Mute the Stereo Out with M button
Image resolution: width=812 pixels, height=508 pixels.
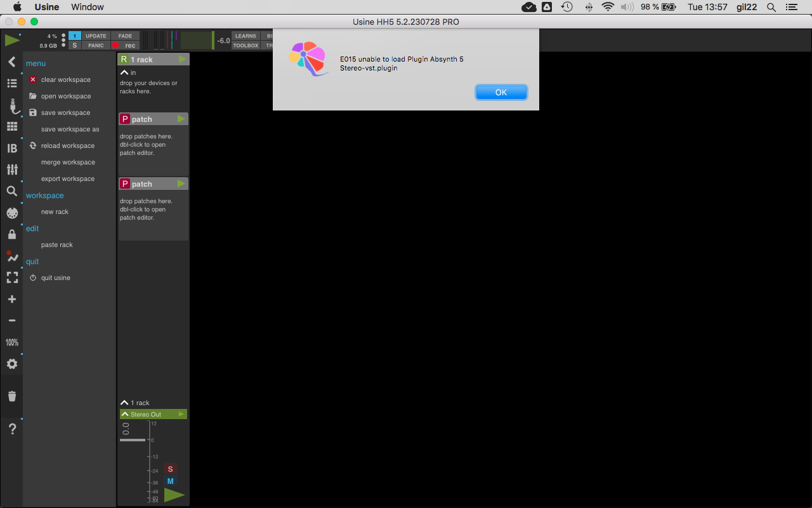[170, 481]
